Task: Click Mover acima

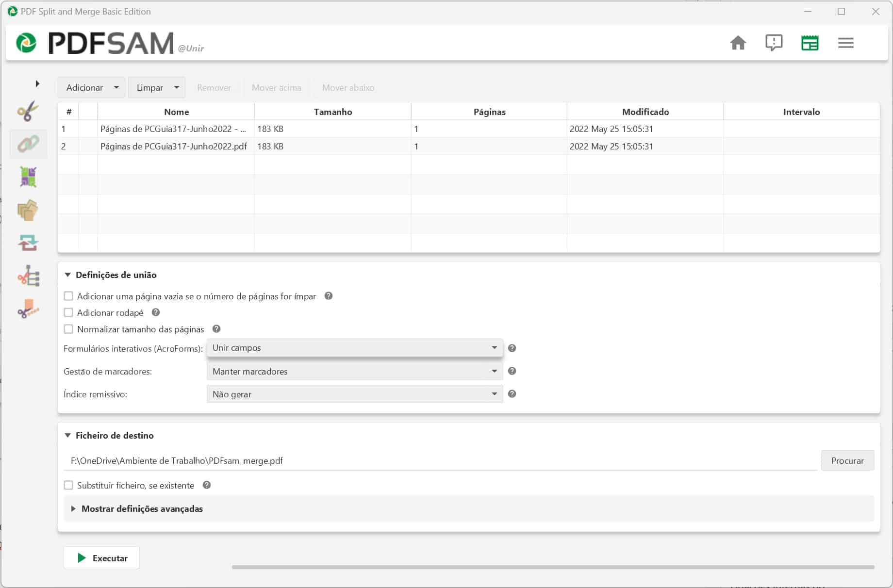Action: click(276, 87)
